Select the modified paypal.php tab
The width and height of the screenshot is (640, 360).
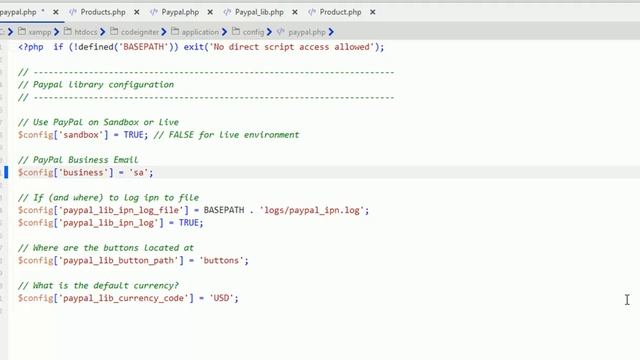pos(18,12)
